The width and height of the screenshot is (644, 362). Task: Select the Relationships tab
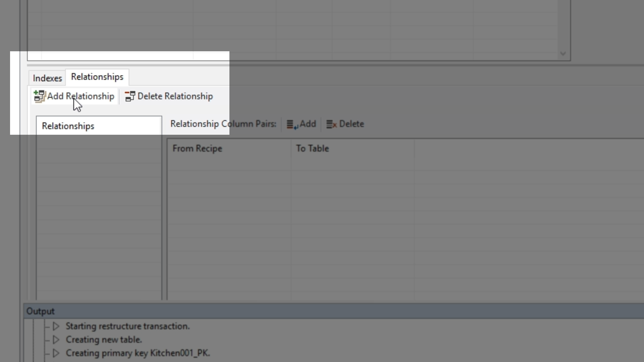click(x=97, y=77)
